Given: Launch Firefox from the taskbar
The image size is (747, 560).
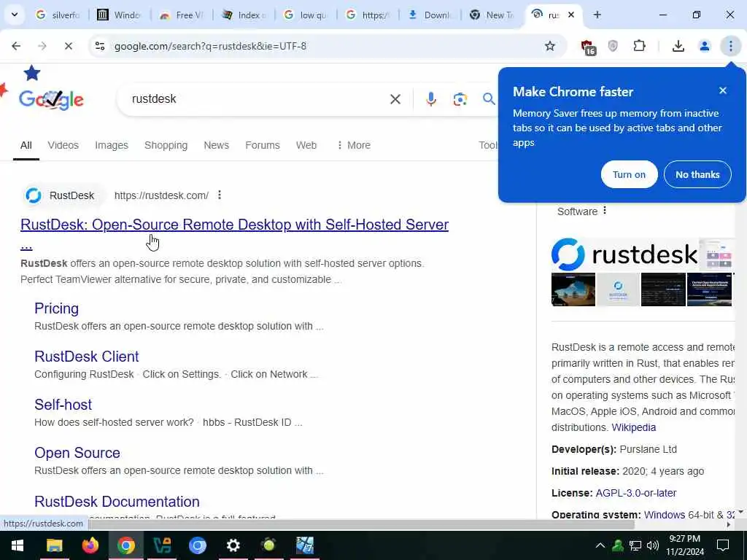Looking at the screenshot, I should click(x=90, y=545).
